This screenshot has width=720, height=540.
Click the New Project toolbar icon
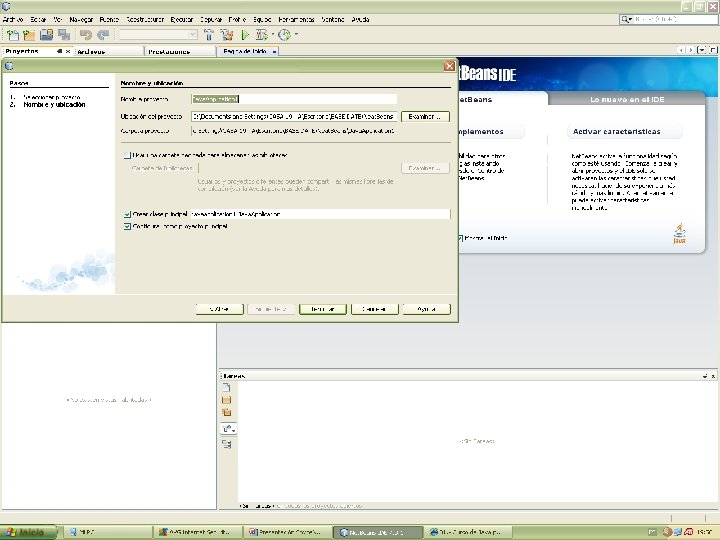[x=29, y=35]
